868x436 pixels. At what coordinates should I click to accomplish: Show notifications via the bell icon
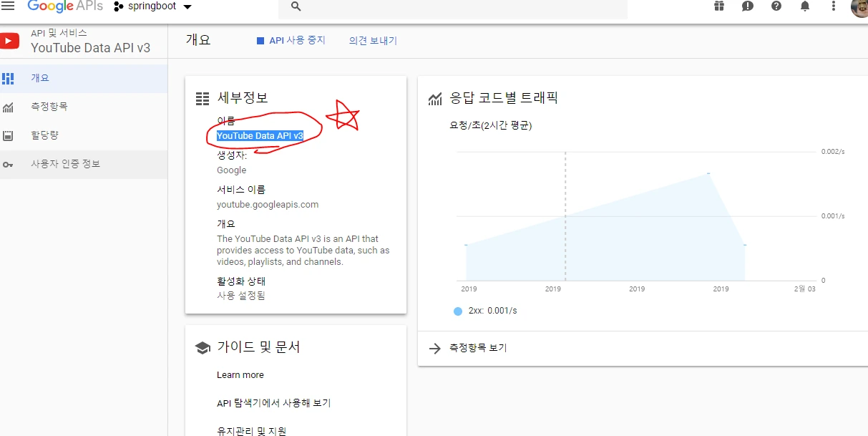[805, 6]
